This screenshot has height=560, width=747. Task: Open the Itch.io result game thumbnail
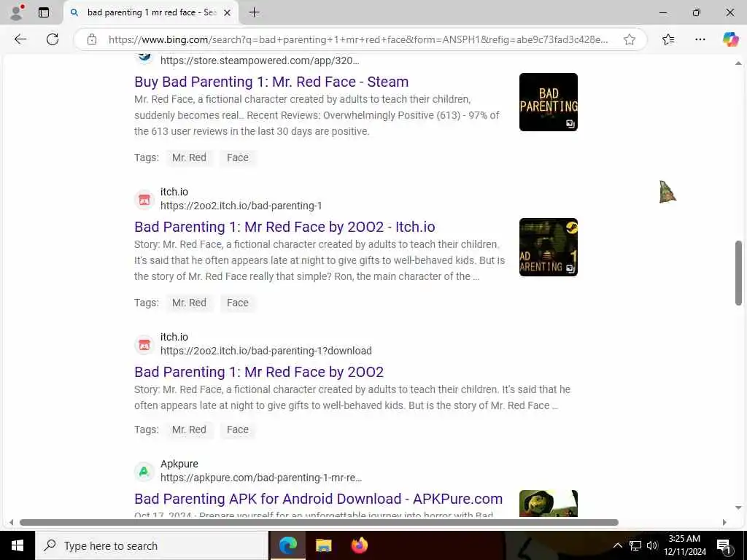coord(549,247)
